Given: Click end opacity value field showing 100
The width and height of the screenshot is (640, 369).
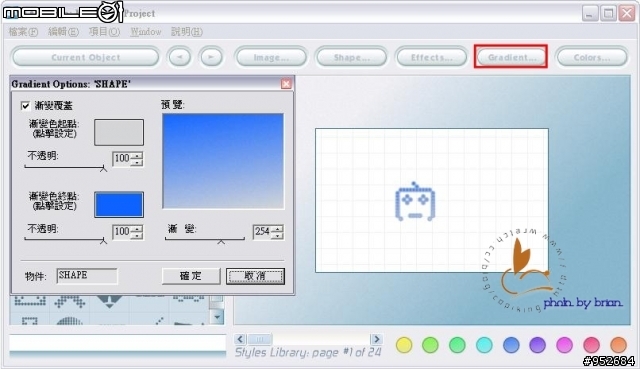Looking at the screenshot, I should tap(122, 231).
